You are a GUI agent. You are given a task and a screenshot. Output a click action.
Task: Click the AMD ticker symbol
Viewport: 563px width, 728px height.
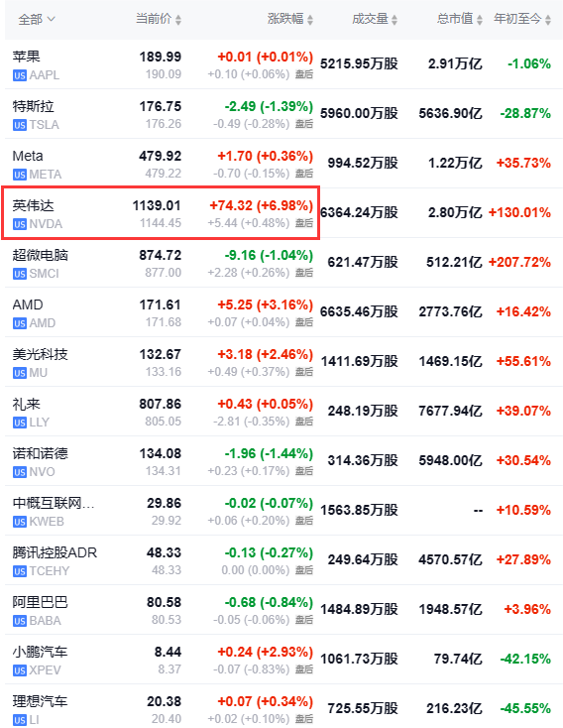pos(43,323)
